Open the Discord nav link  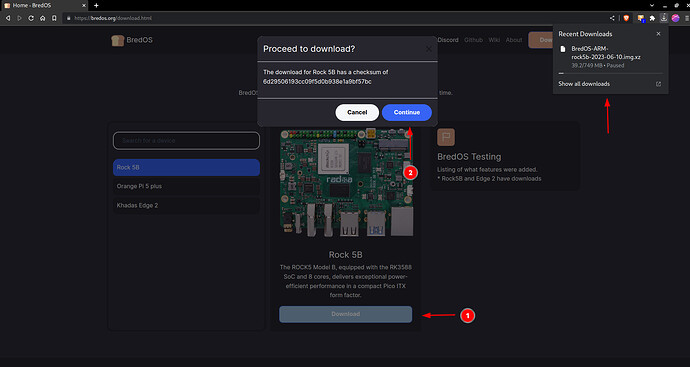(x=448, y=40)
